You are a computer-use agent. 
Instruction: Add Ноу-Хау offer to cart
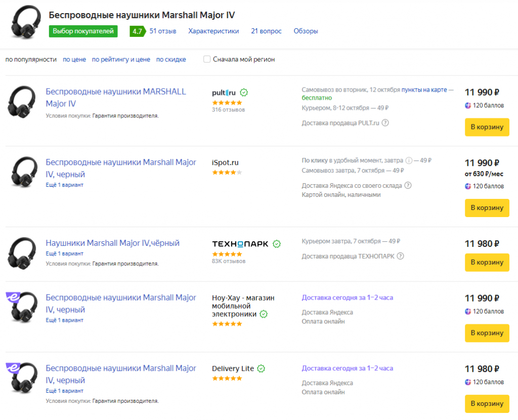[487, 333]
